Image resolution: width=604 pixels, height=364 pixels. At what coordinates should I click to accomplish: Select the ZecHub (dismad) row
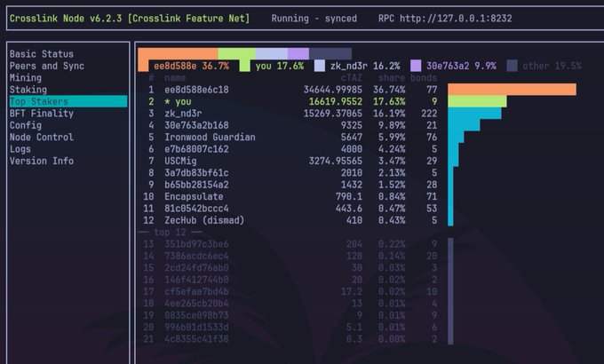point(290,220)
